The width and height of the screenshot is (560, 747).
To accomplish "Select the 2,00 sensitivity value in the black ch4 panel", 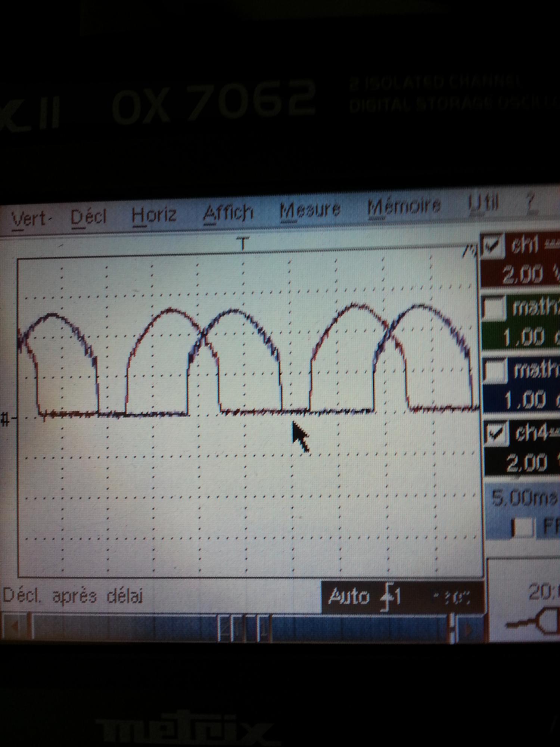I will pyautogui.click(x=526, y=463).
